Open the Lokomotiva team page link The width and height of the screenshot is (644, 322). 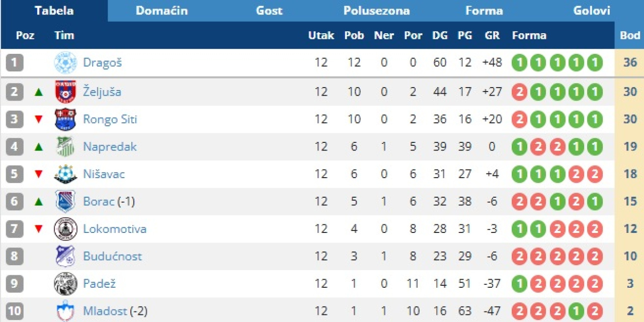pos(115,229)
